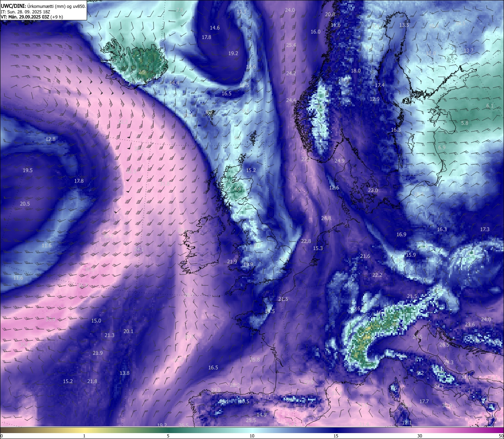Click the 12.9 value label
504x439 pixels.
374,99
